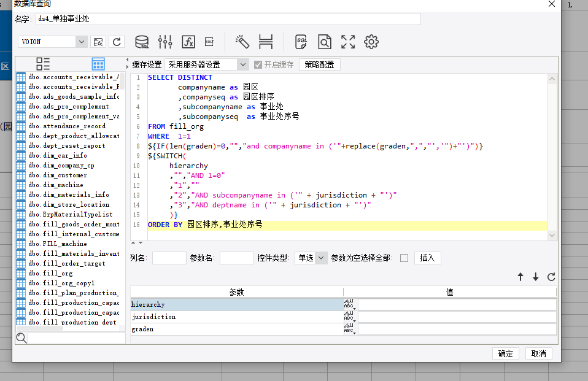Select table dbo.fill_order_target

tap(67, 263)
